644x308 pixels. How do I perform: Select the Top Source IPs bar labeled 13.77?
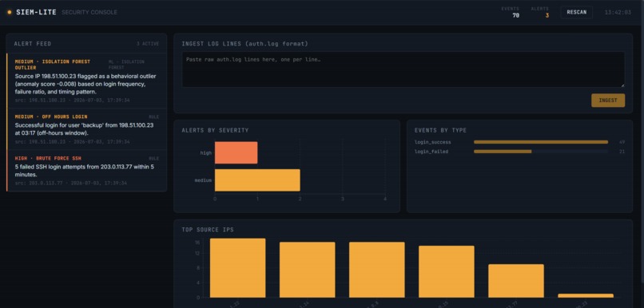(516, 281)
